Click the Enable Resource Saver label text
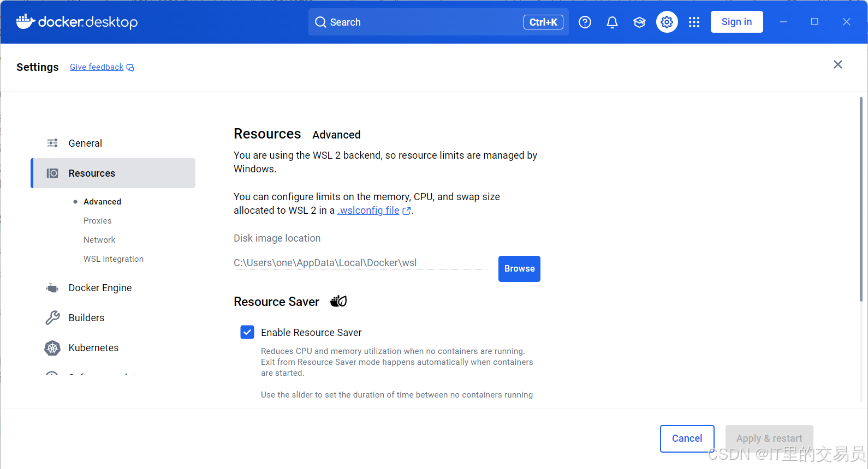Screen dimensions: 868x469 pos(311,333)
